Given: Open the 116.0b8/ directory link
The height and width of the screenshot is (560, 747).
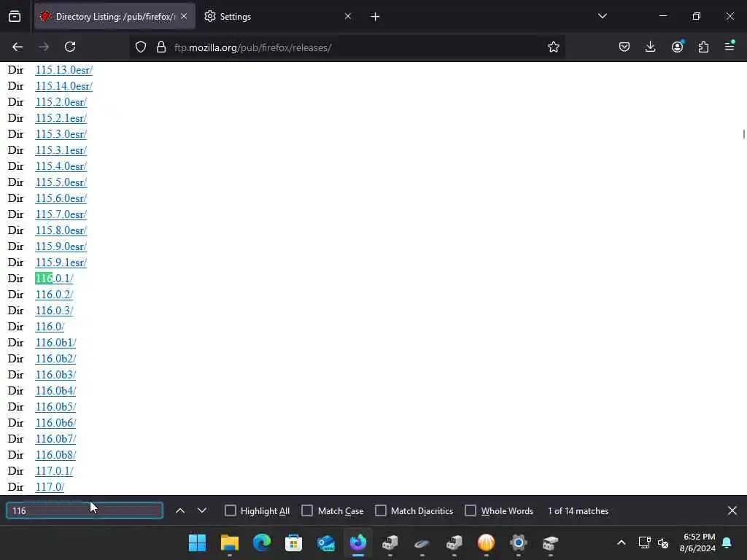Looking at the screenshot, I should [x=55, y=455].
